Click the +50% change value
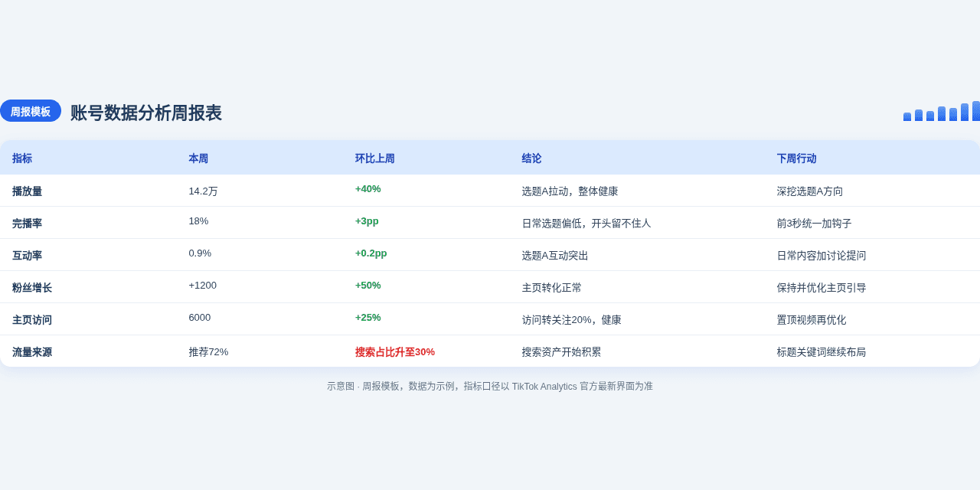This screenshot has height=490, width=980. (368, 286)
